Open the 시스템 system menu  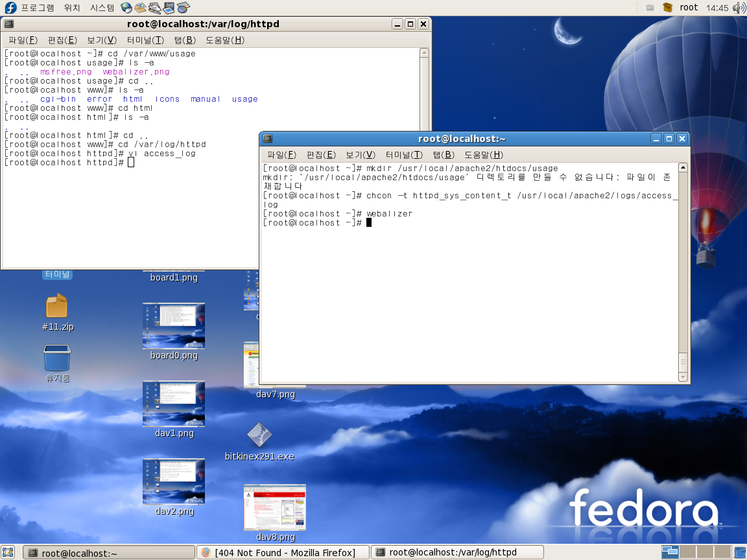[x=102, y=8]
